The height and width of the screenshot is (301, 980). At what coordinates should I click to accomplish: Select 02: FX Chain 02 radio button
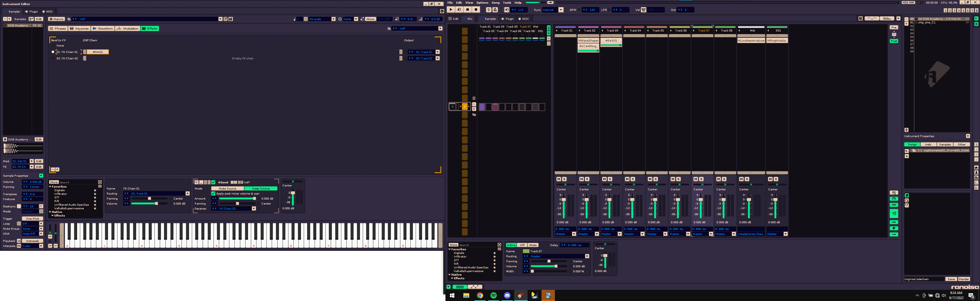pyautogui.click(x=53, y=58)
